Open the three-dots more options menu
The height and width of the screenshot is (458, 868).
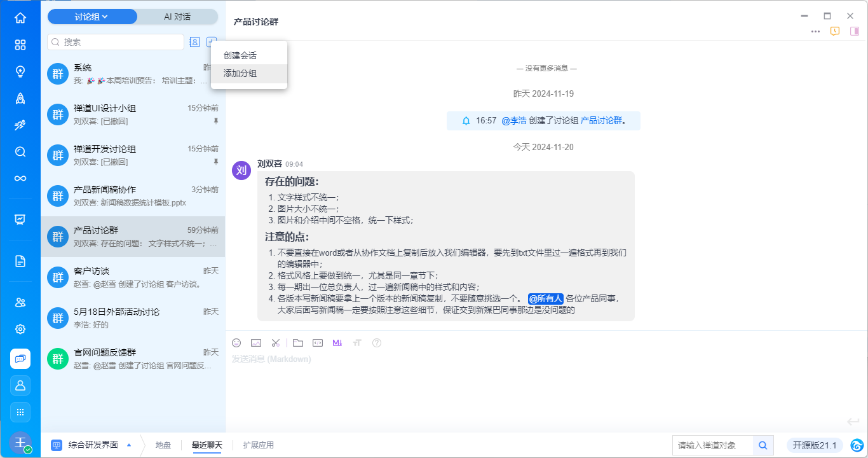coord(815,31)
